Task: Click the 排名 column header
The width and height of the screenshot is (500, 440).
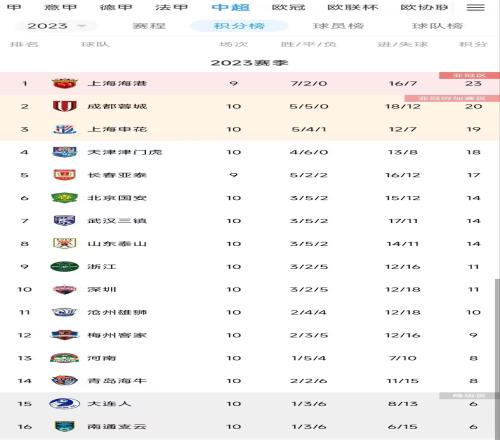Action: pos(24,44)
